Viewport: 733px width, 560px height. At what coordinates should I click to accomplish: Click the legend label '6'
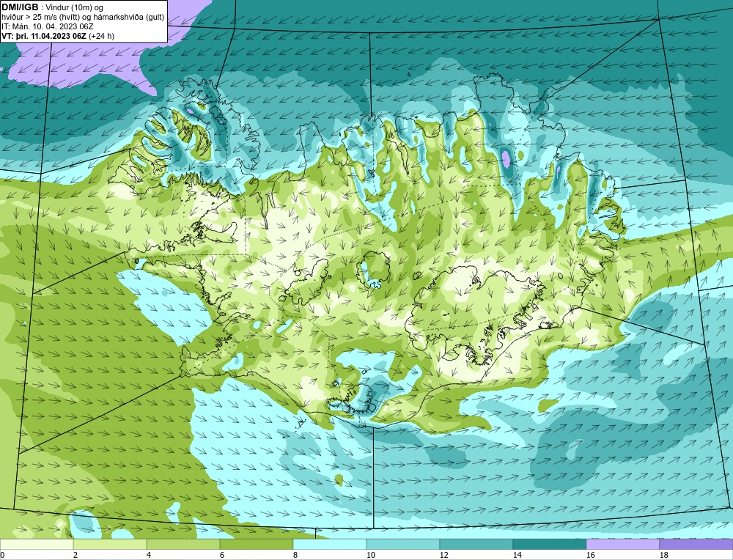click(221, 555)
